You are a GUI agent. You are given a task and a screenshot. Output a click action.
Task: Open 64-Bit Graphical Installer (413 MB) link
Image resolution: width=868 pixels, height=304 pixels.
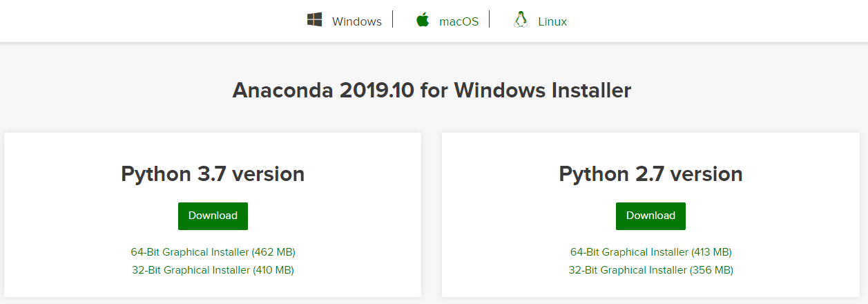[x=650, y=252]
